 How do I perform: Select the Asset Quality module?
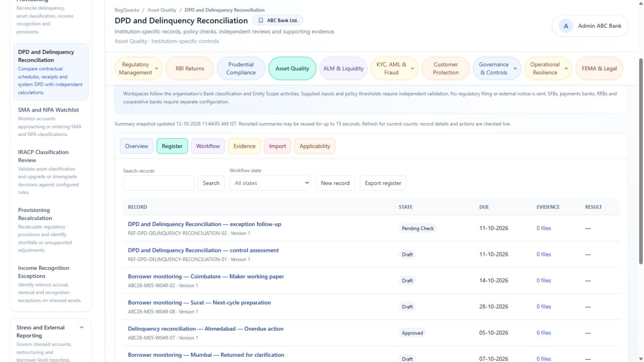(x=292, y=69)
